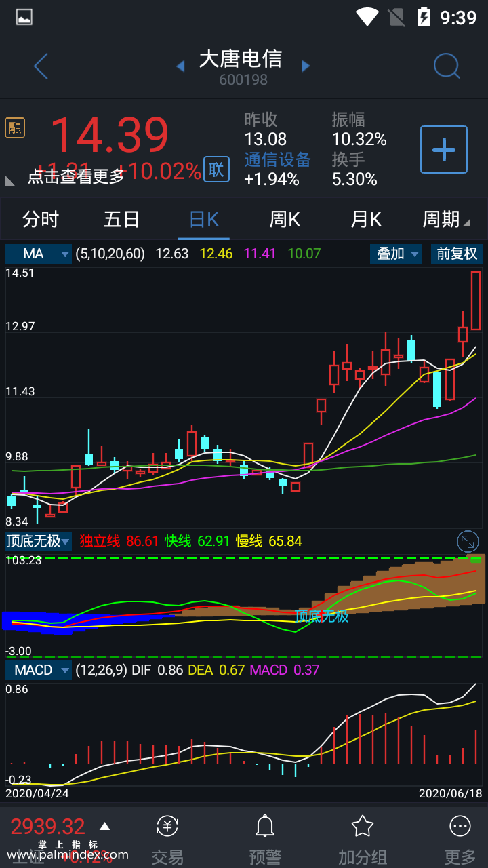Open the 交易 trade icon
488x868 pixels.
click(167, 826)
